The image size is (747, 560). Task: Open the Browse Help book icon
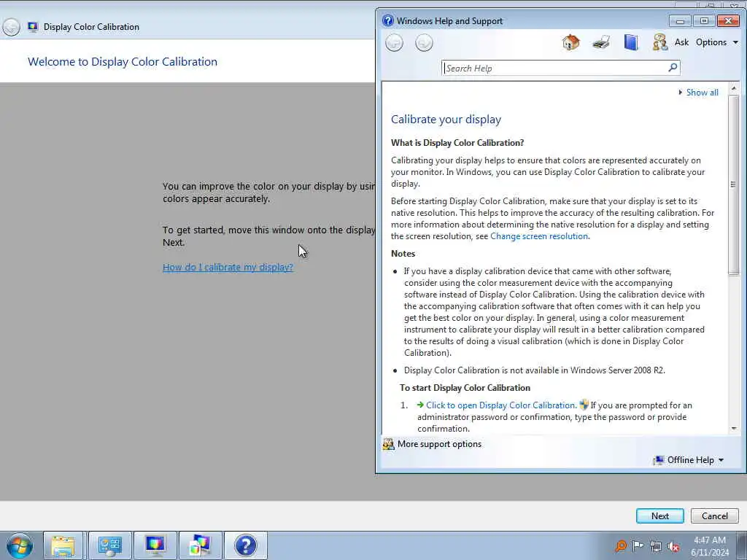[x=631, y=42]
